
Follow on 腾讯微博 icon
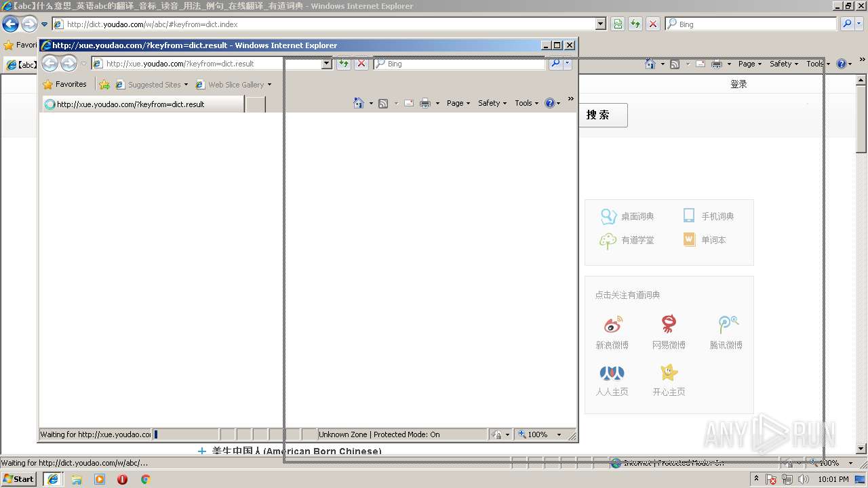click(x=727, y=324)
